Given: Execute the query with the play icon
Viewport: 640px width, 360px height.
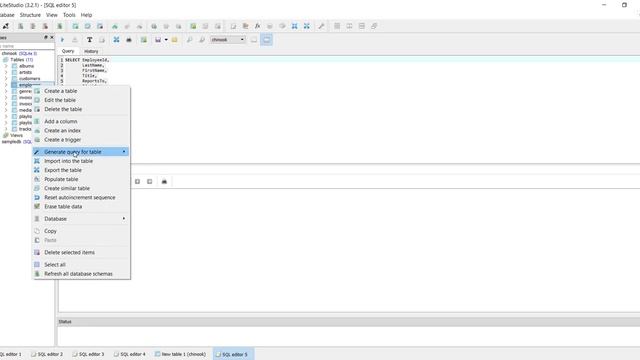Looking at the screenshot, I should point(62,40).
